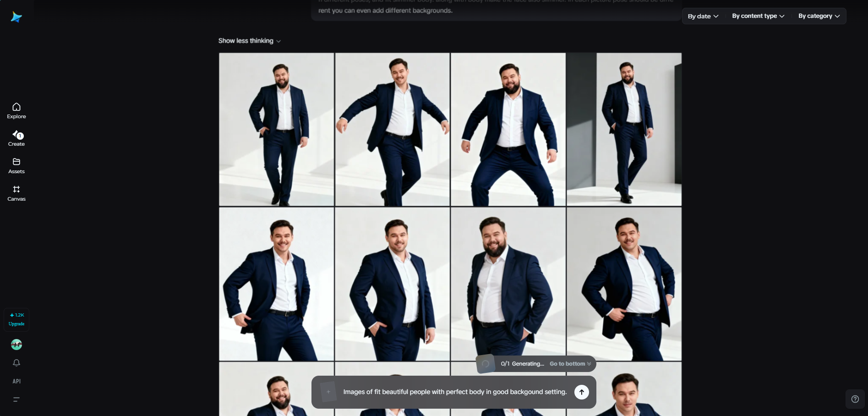Click the plus icon in the prompt bar

pyautogui.click(x=328, y=392)
